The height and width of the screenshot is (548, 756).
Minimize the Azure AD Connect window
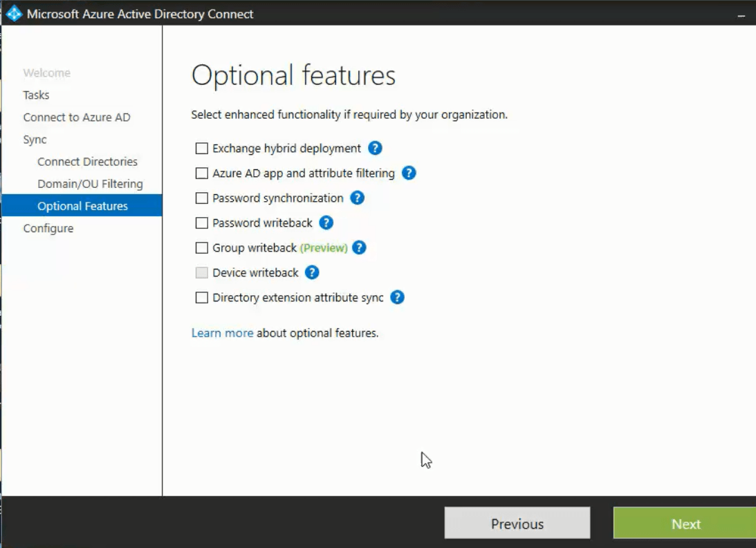[741, 15]
